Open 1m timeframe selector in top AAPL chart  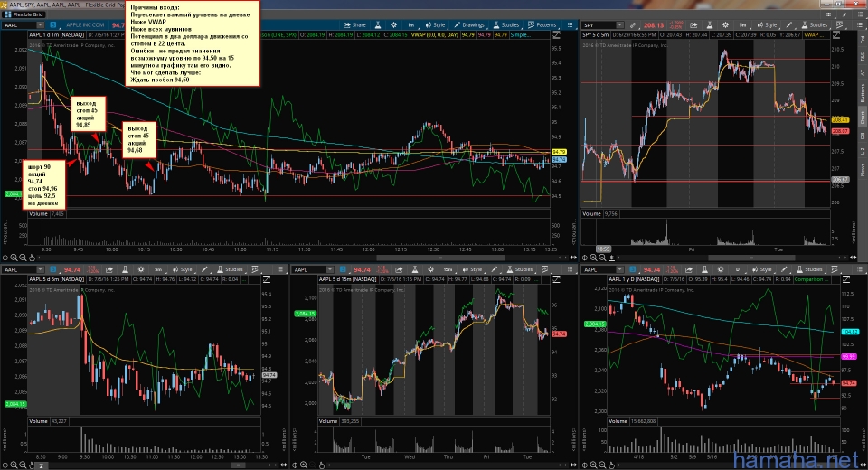[x=410, y=25]
